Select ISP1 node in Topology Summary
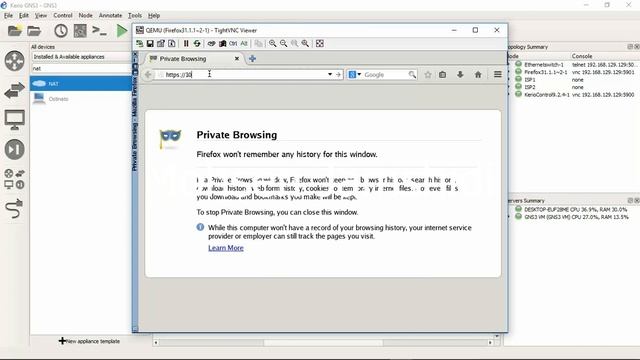The width and height of the screenshot is (640, 360). pyautogui.click(x=530, y=80)
